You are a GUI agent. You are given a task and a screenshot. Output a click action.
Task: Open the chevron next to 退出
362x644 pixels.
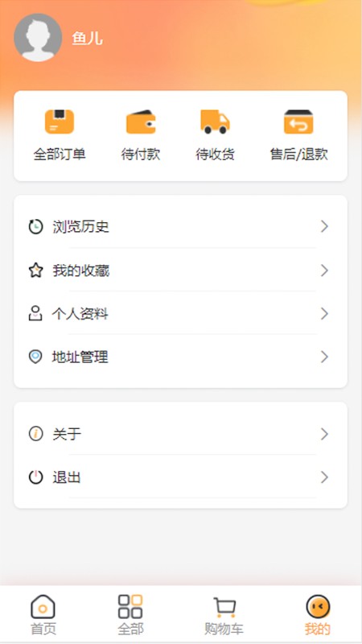pos(325,477)
